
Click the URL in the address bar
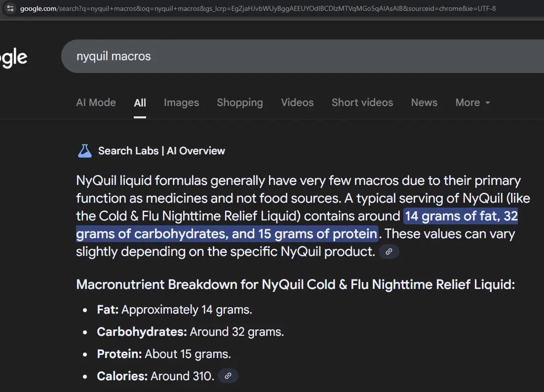247,8
